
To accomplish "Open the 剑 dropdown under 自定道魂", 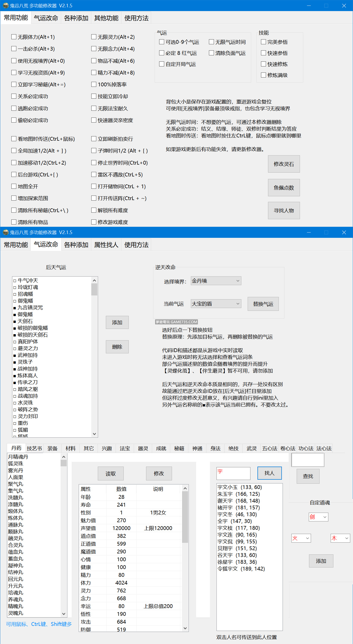I will point(318,517).
